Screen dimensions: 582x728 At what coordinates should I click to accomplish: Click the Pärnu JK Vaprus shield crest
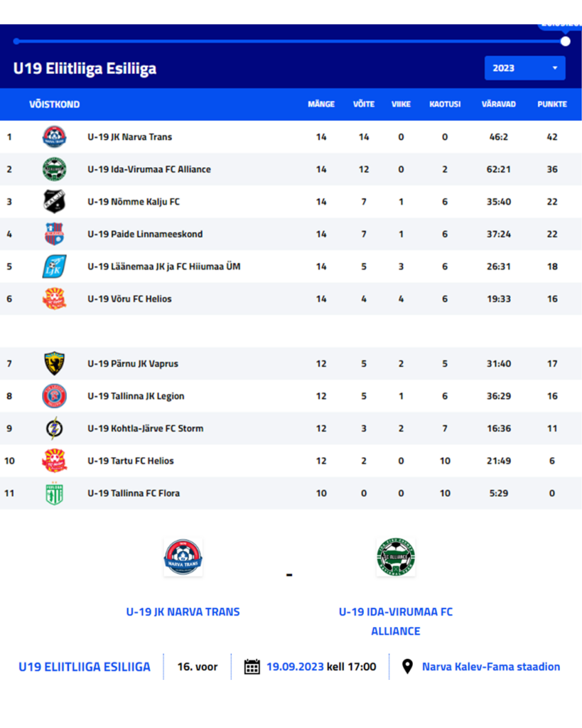(x=54, y=363)
